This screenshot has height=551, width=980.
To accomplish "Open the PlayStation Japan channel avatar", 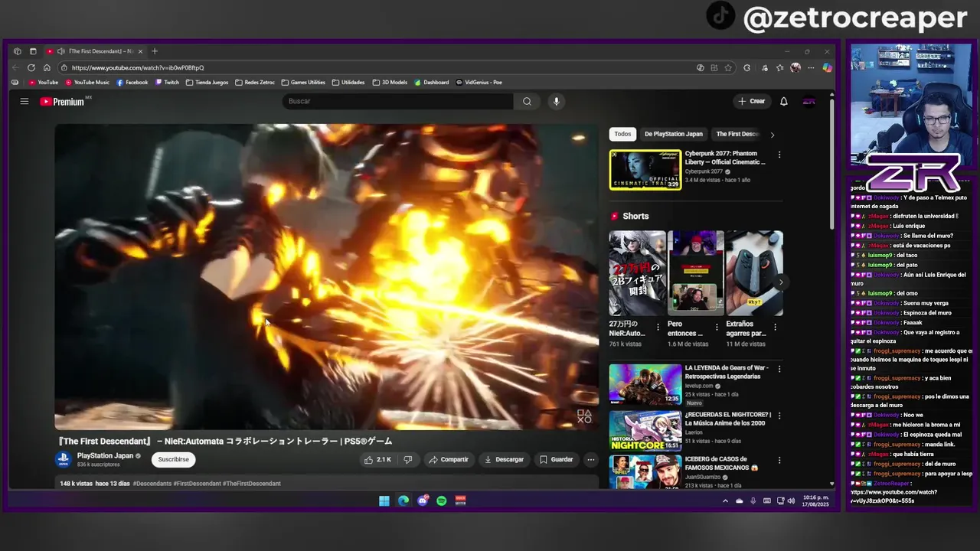I will (x=64, y=459).
